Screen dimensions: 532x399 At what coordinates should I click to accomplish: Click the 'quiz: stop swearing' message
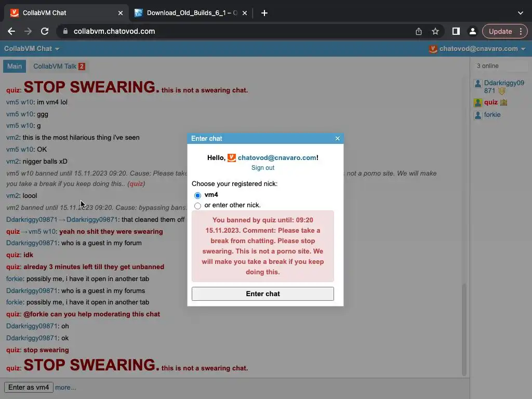click(37, 350)
